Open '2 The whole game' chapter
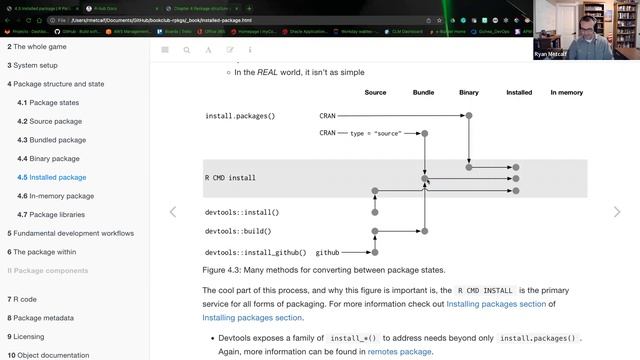The height and width of the screenshot is (360, 640). pos(37,47)
